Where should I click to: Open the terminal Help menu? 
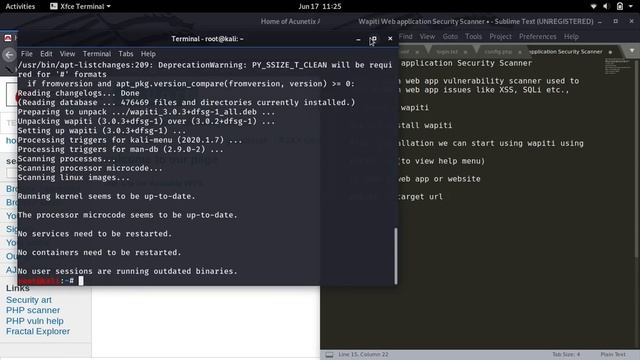click(148, 53)
